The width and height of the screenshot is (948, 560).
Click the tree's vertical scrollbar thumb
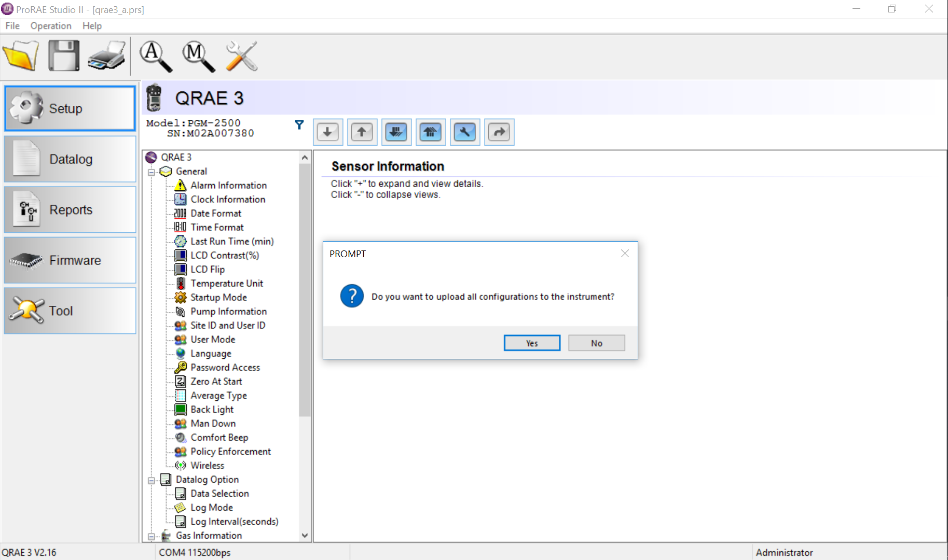[305, 290]
